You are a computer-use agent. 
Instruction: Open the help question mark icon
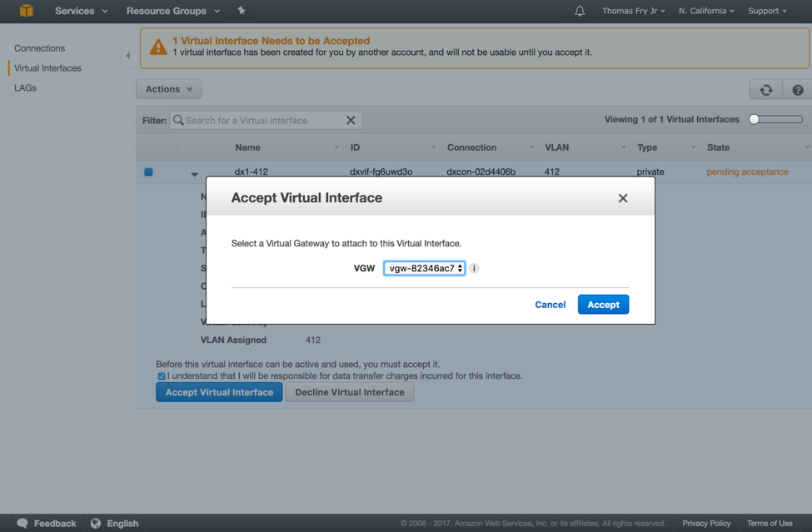click(798, 90)
